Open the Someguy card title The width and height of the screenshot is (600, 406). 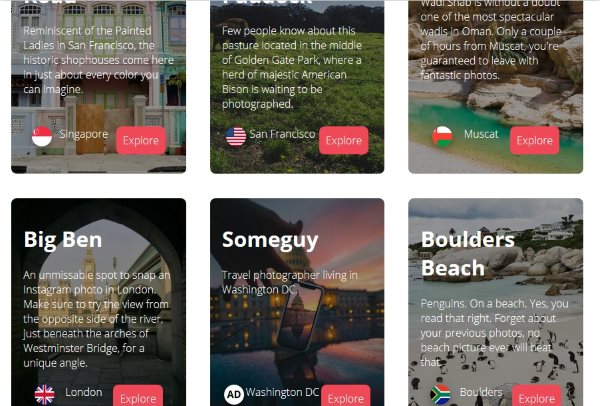point(270,241)
